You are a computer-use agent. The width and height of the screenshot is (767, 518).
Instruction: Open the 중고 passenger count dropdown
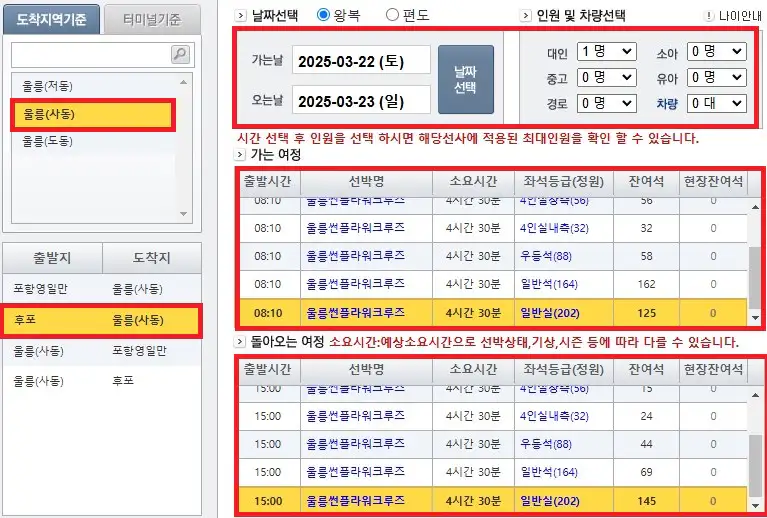(x=607, y=77)
